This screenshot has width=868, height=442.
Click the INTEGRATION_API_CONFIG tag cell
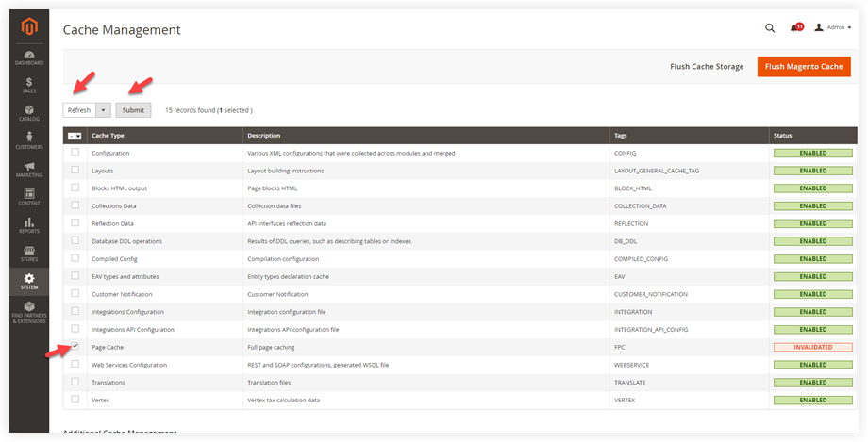pos(651,330)
